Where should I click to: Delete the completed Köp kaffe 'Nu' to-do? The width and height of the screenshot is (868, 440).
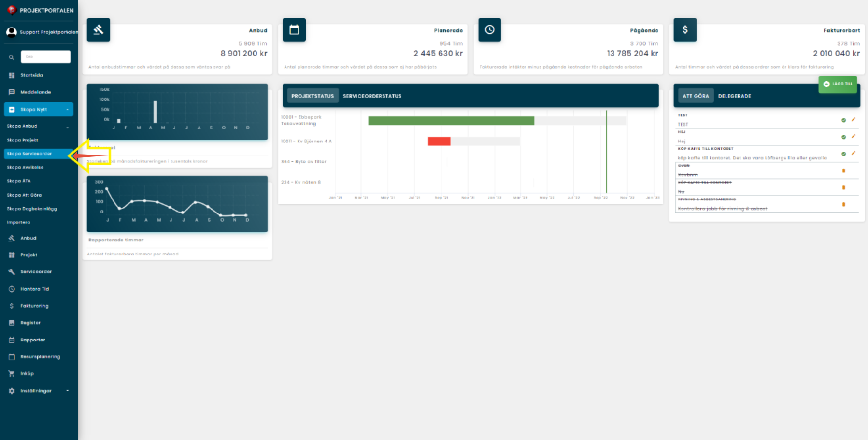coord(844,187)
